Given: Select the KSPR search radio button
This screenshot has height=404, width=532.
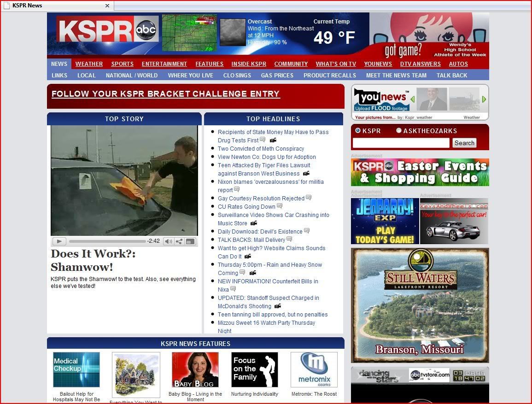Looking at the screenshot, I should [x=358, y=131].
